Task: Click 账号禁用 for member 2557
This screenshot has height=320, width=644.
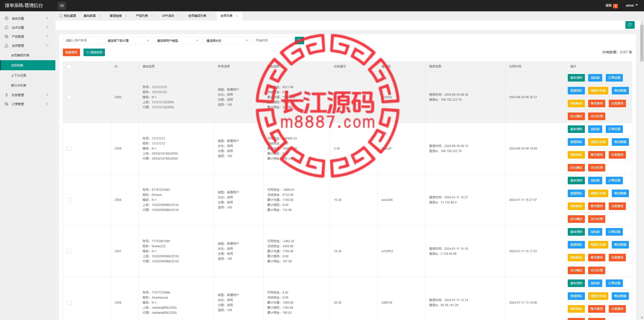Action: [597, 258]
